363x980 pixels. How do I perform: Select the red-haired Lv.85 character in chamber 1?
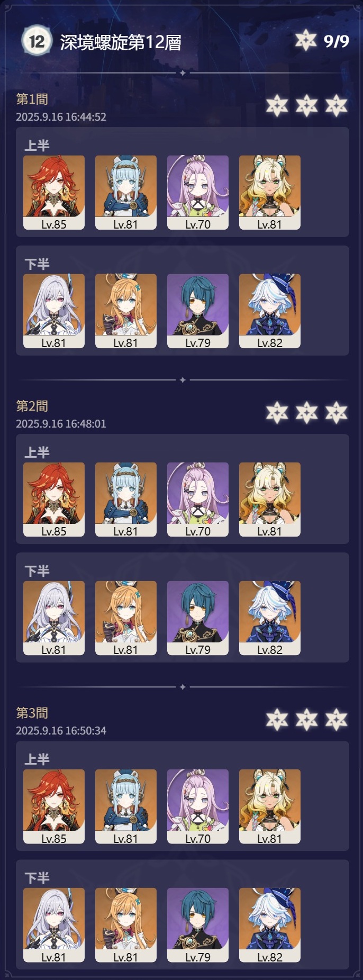pyautogui.click(x=54, y=193)
